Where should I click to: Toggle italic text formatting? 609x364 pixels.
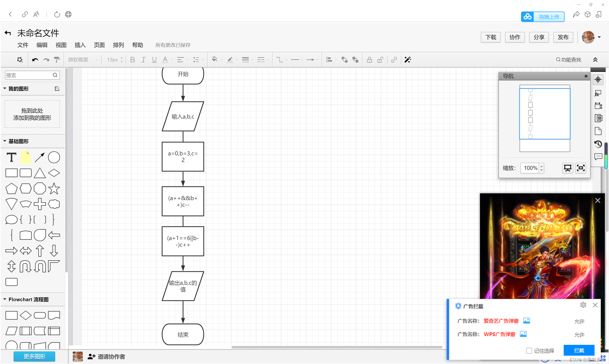click(143, 60)
